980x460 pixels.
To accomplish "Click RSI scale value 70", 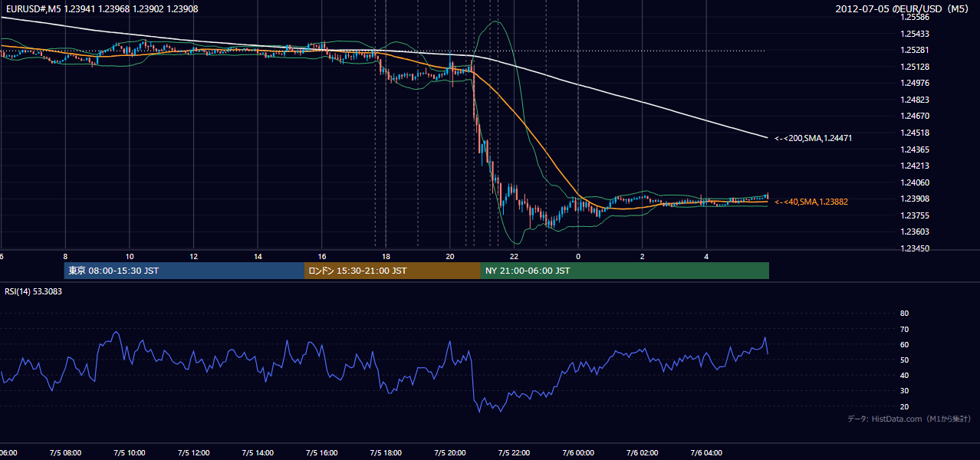I will pos(904,329).
